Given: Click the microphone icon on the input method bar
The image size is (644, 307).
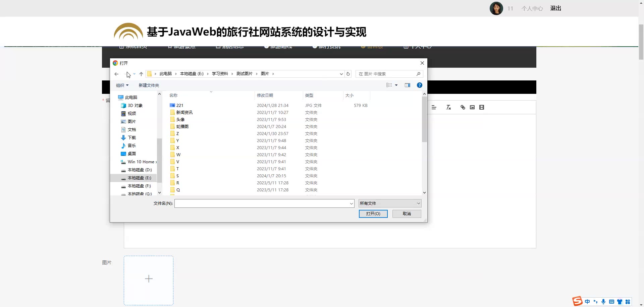Looking at the screenshot, I should 603,302.
